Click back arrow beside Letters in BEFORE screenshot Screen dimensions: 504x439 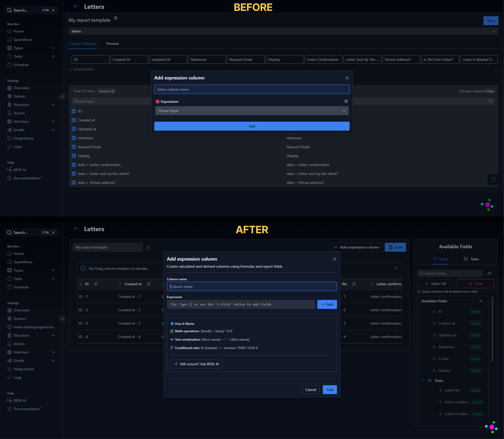coord(76,6)
